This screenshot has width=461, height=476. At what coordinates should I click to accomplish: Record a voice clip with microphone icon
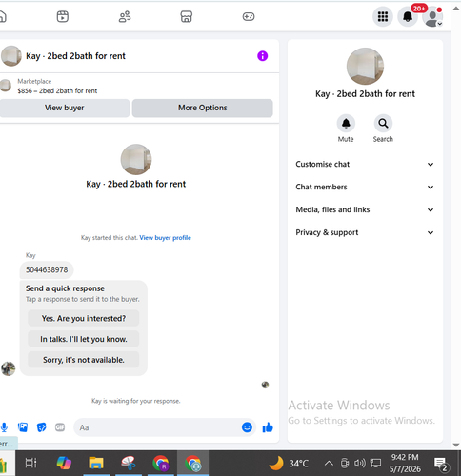(4, 427)
